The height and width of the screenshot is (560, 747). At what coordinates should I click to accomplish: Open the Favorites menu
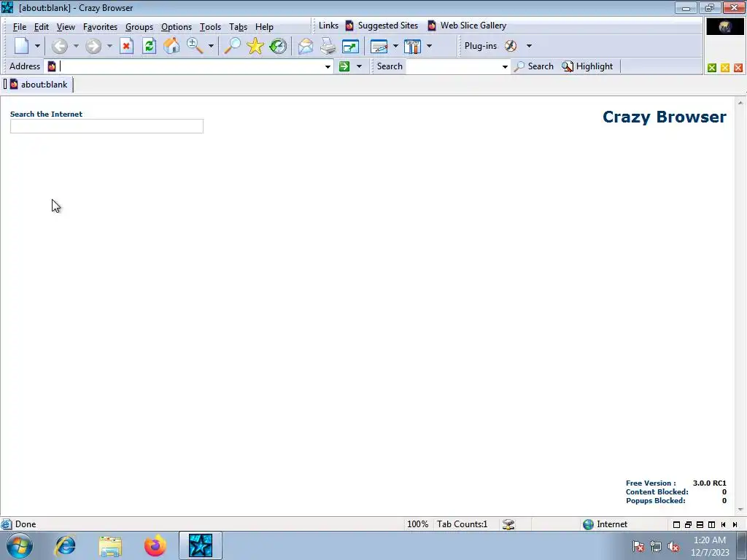100,27
